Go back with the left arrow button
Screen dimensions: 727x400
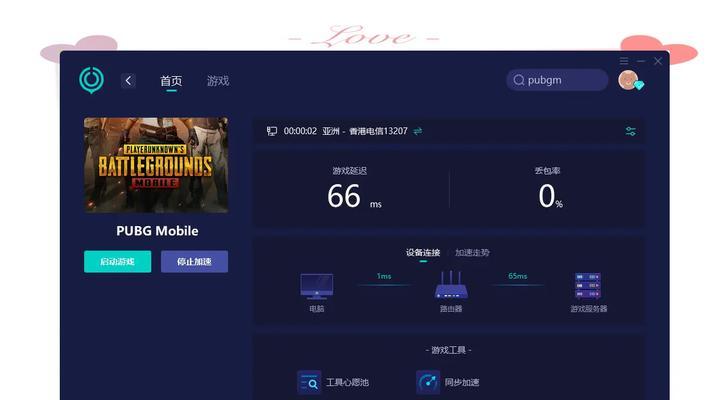point(128,81)
